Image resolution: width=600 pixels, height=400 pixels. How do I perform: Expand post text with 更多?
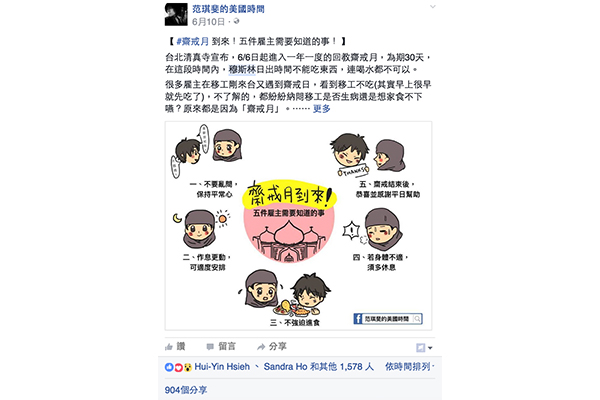click(321, 109)
